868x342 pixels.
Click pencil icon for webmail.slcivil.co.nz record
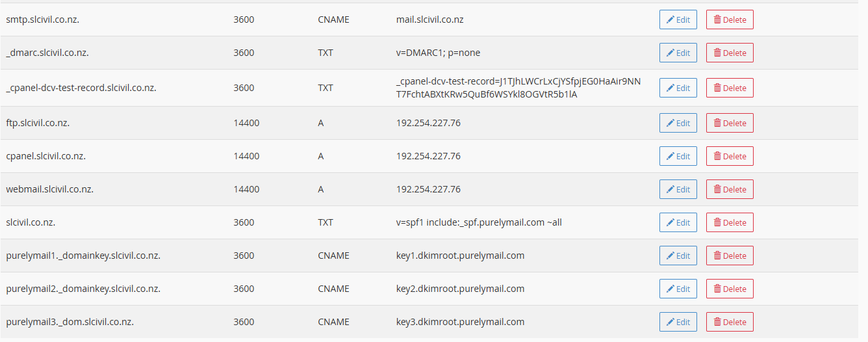(x=670, y=189)
